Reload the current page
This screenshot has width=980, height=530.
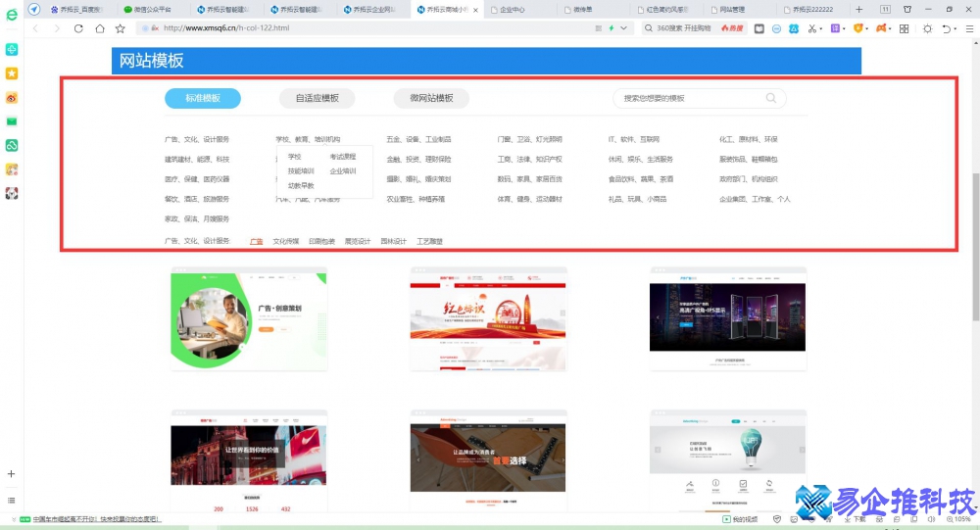[78, 28]
